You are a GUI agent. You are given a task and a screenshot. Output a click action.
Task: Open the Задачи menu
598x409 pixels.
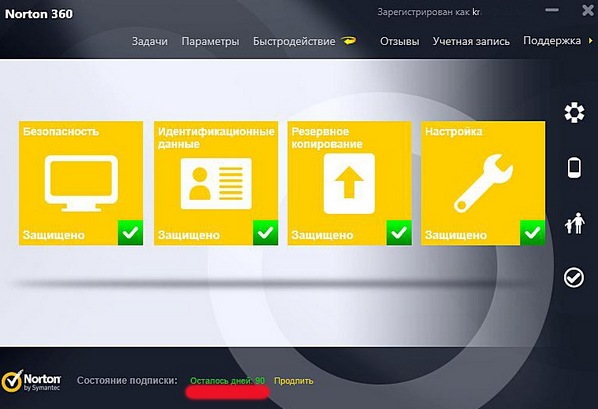[x=150, y=41]
